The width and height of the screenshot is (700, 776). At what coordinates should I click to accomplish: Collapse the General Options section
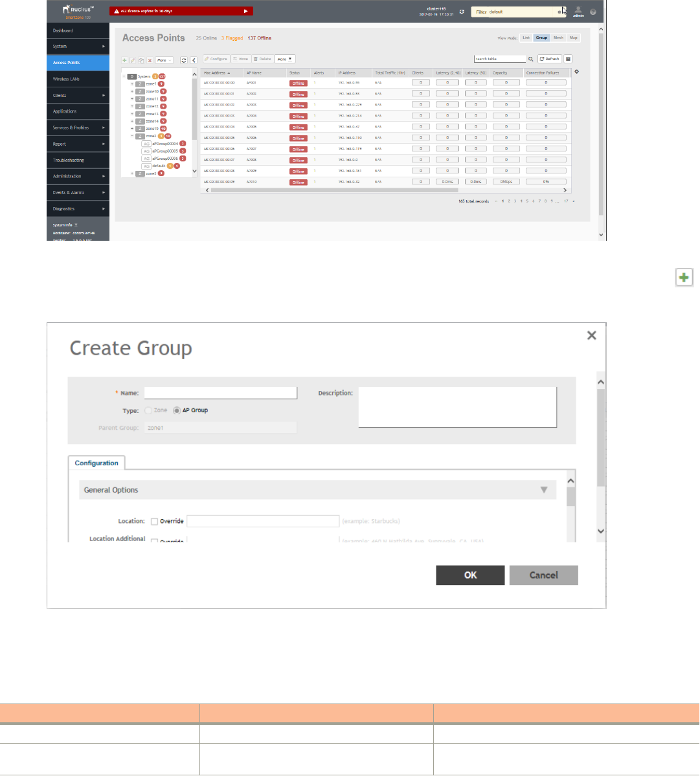(544, 490)
